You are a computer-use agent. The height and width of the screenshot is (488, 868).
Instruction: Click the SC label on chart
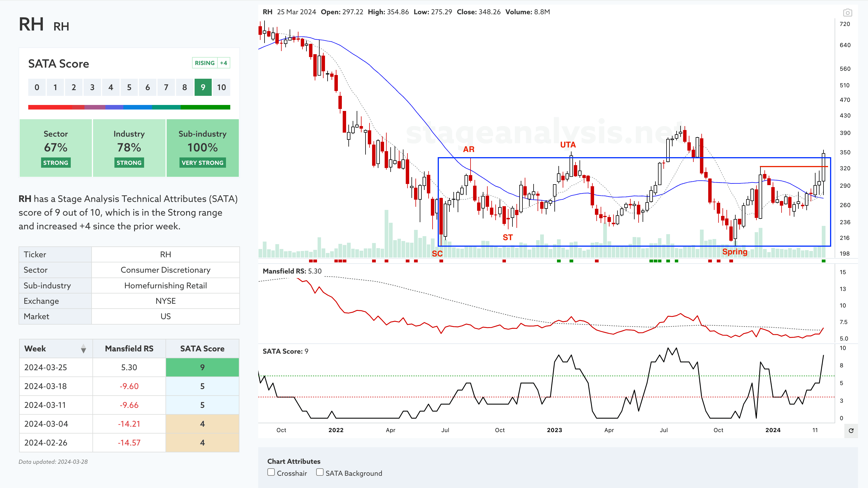(437, 254)
